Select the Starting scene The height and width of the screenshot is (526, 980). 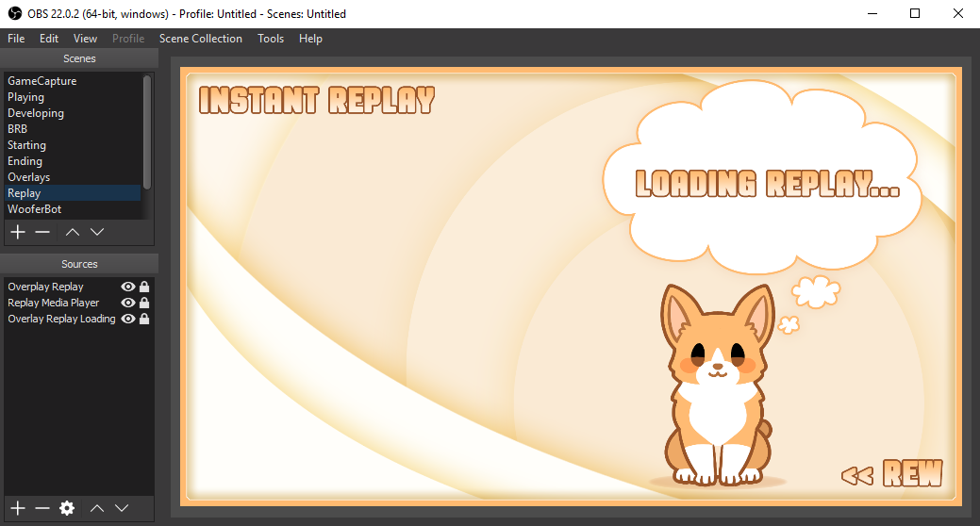pyautogui.click(x=74, y=145)
